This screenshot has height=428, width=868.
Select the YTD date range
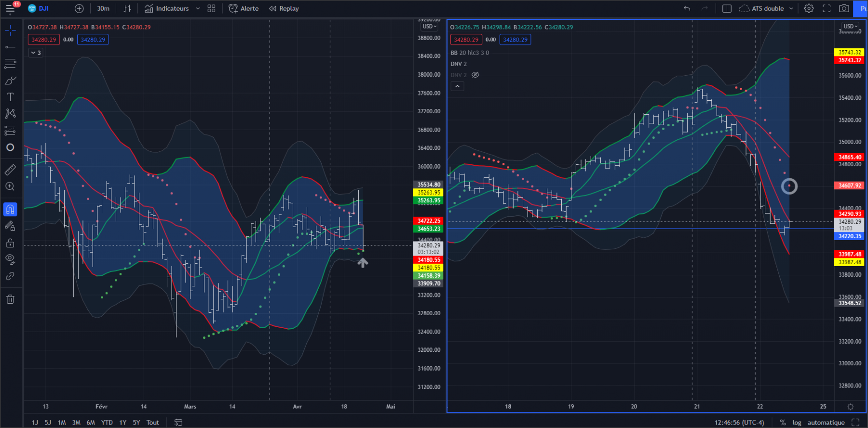[107, 423]
